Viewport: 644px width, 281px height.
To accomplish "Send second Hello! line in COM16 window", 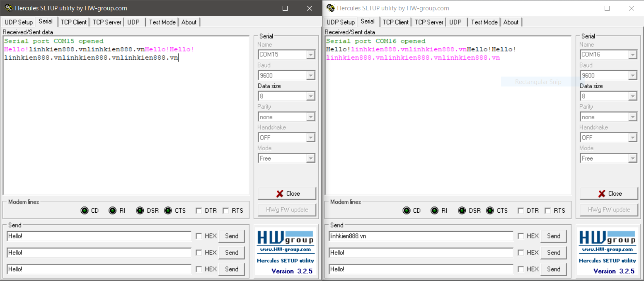I will click(554, 252).
